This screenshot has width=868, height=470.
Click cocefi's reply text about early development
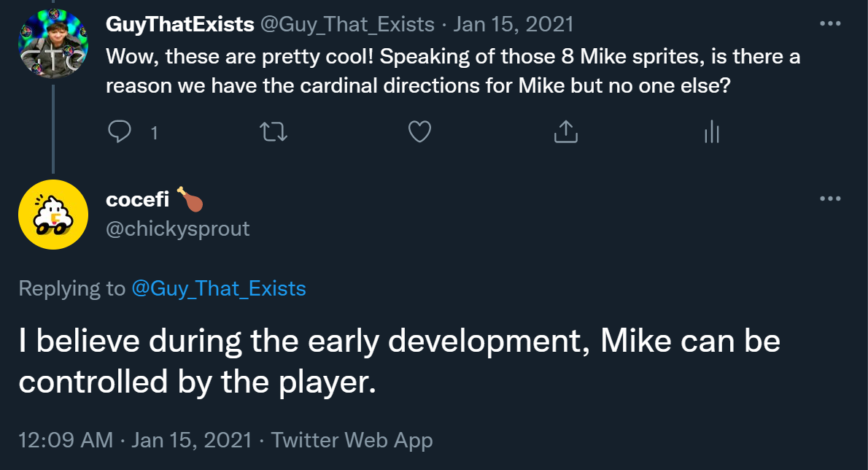pyautogui.click(x=398, y=361)
